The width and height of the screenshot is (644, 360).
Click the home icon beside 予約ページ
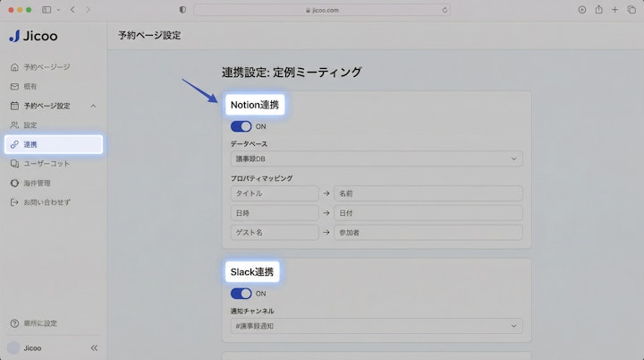(x=15, y=67)
